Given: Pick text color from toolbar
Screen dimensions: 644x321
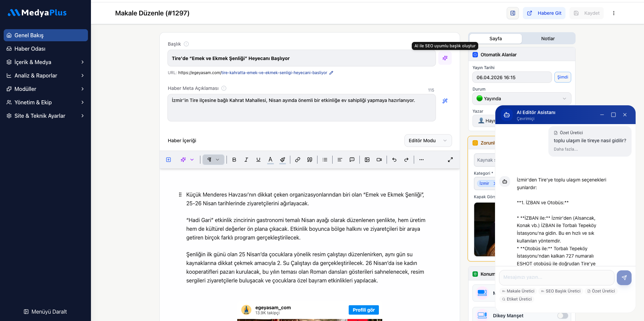Looking at the screenshot, I should [x=270, y=160].
